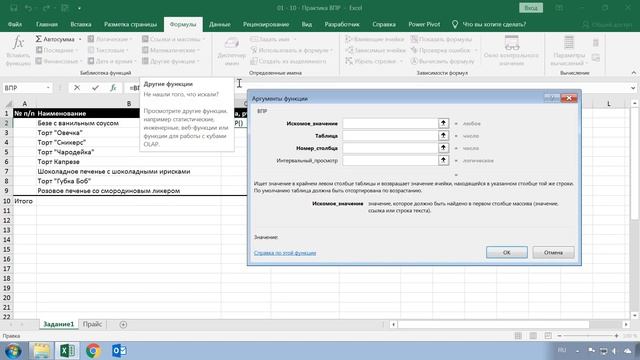Screen dimensions: 640x360
Task: Click the zoom slider in status bar
Action: point(588,336)
